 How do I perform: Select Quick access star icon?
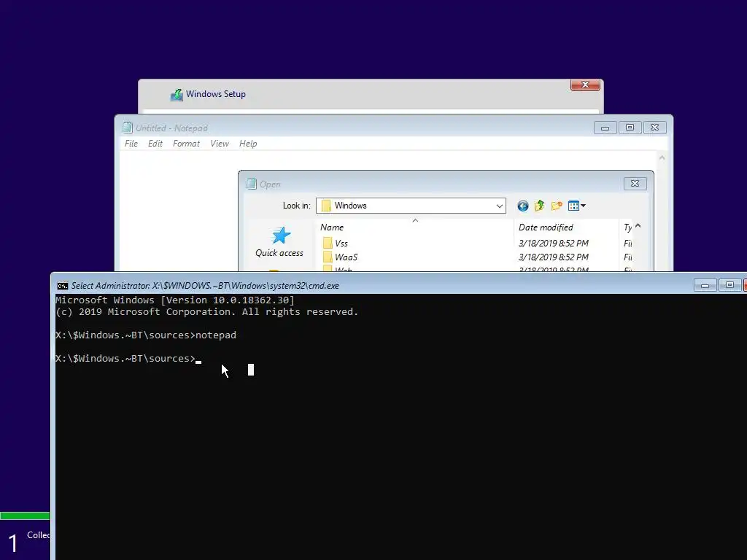click(281, 236)
